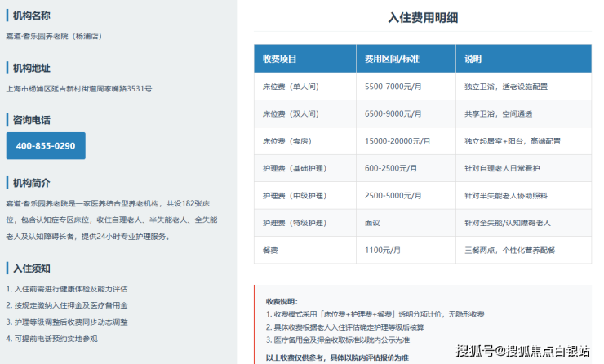Select the 15000-20000元/月 price cell
Screen dimensions: 604x364
point(406,141)
